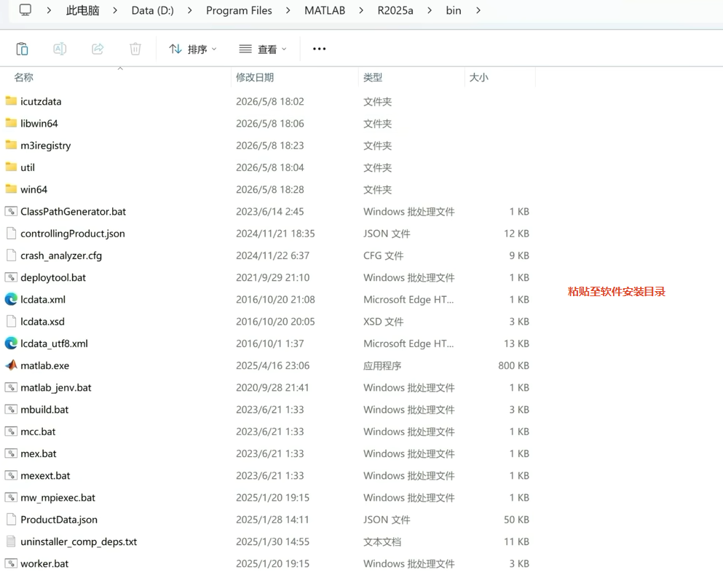This screenshot has height=588, width=723.
Task: Select the util folder icon
Action: pos(11,167)
